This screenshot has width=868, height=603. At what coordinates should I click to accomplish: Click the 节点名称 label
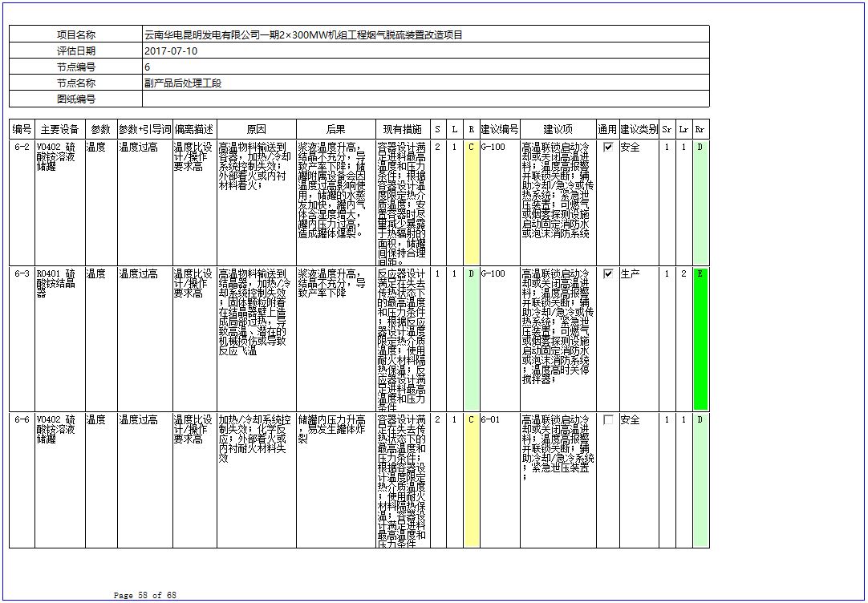76,83
